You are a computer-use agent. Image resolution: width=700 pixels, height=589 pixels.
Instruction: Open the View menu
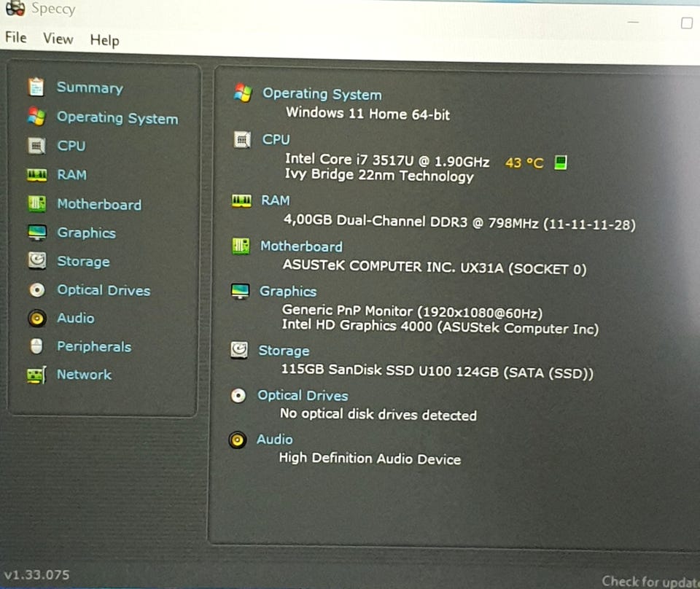[58, 39]
